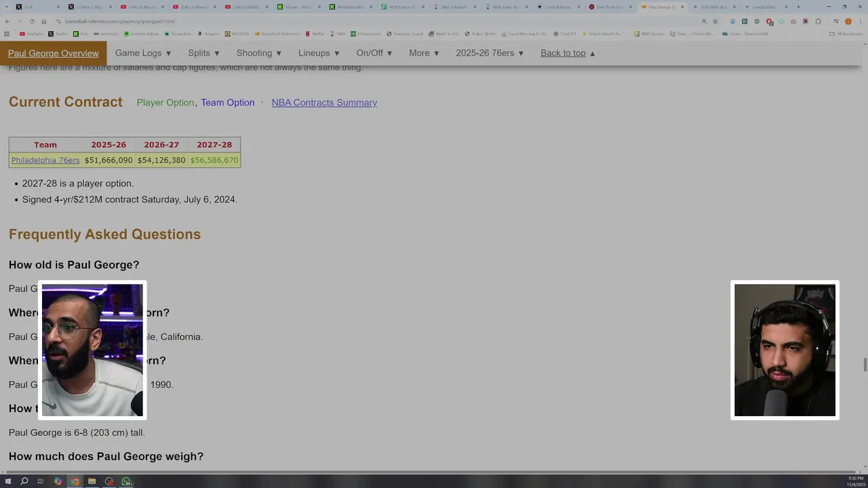This screenshot has height=488, width=868.
Task: Click the Player Option legend label
Action: [165, 102]
